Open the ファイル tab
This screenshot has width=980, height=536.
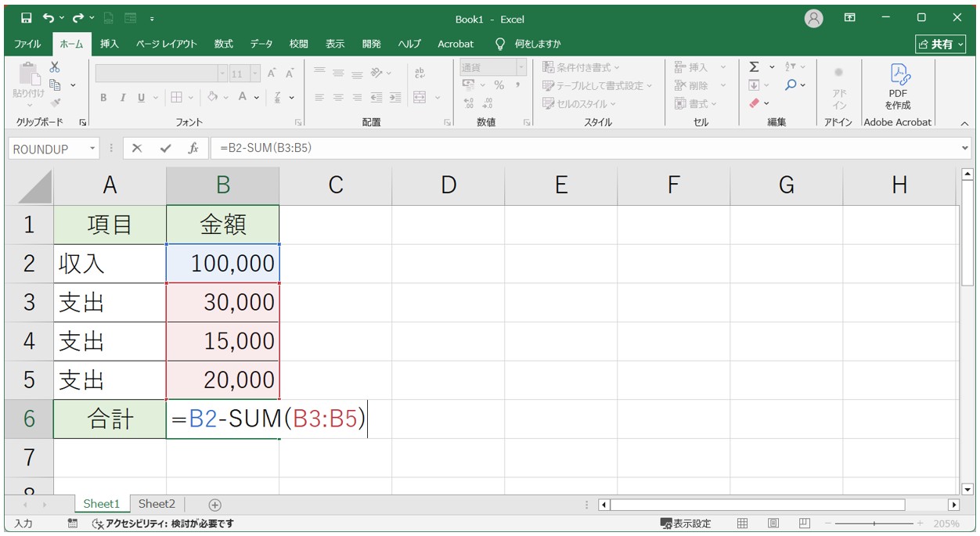[28, 44]
